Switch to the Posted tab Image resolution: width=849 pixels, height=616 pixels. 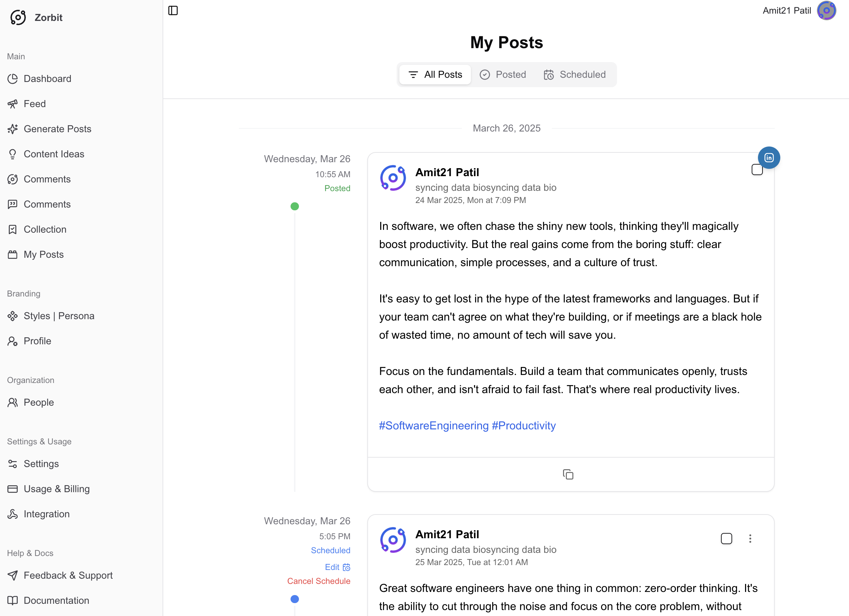503,75
